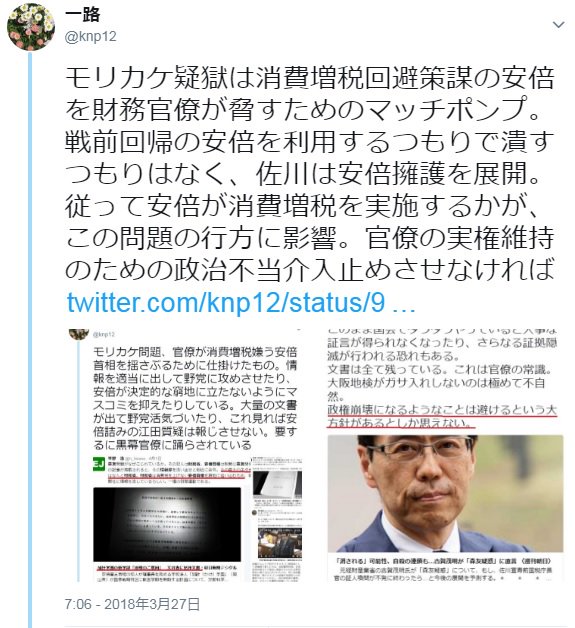Image resolution: width=575 pixels, height=628 pixels.
Task: Click the red-underlined 政権崩壊 sentence
Action: pyautogui.click(x=442, y=416)
